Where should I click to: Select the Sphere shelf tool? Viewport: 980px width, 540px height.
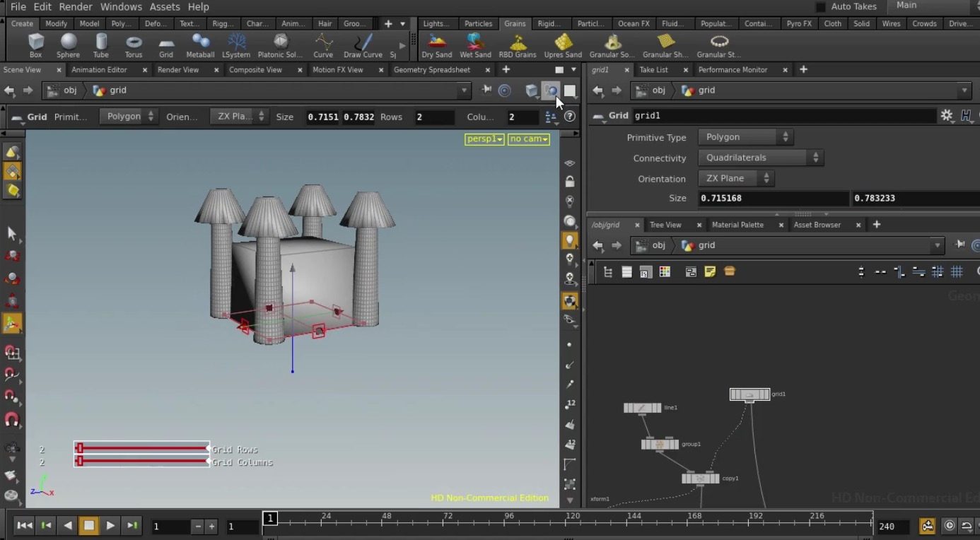(68, 45)
